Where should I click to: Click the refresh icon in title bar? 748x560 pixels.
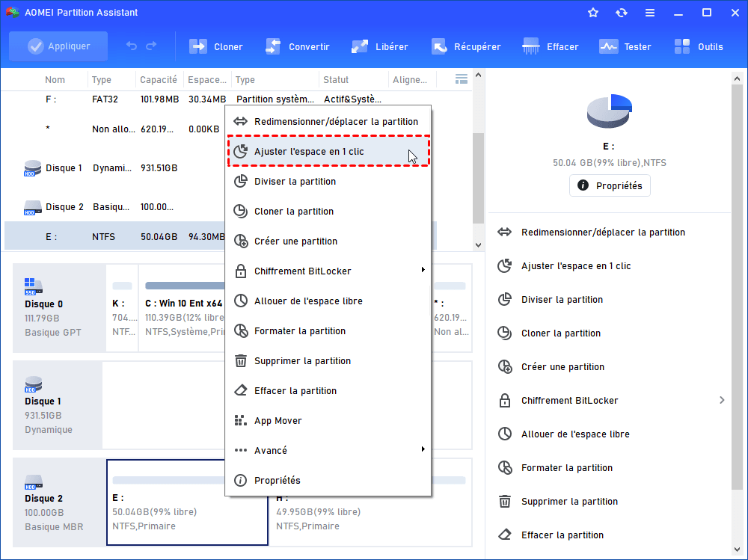[x=622, y=13]
